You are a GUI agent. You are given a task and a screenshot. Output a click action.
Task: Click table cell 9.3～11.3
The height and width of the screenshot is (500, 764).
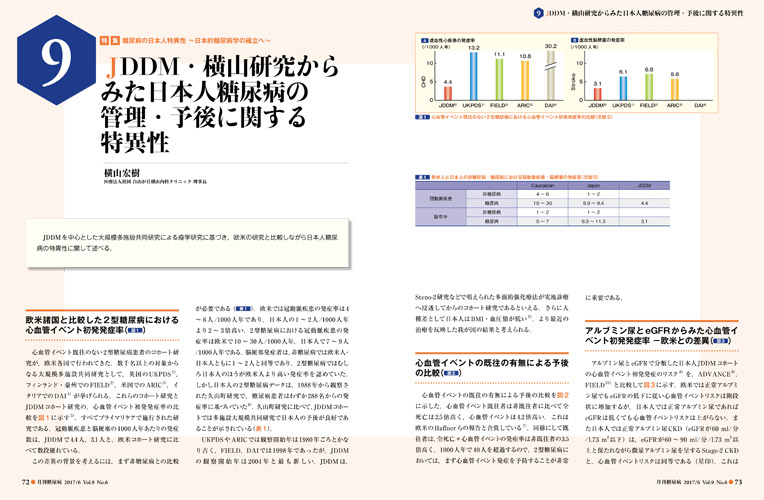click(x=593, y=221)
